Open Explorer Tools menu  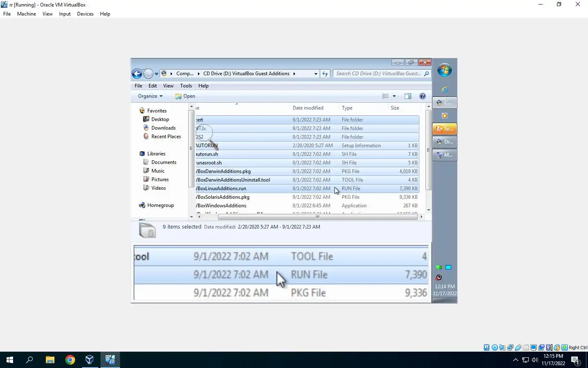[x=186, y=86]
